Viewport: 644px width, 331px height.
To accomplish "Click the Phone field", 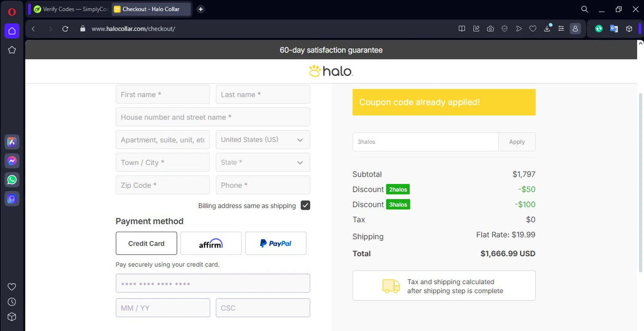I will (263, 185).
